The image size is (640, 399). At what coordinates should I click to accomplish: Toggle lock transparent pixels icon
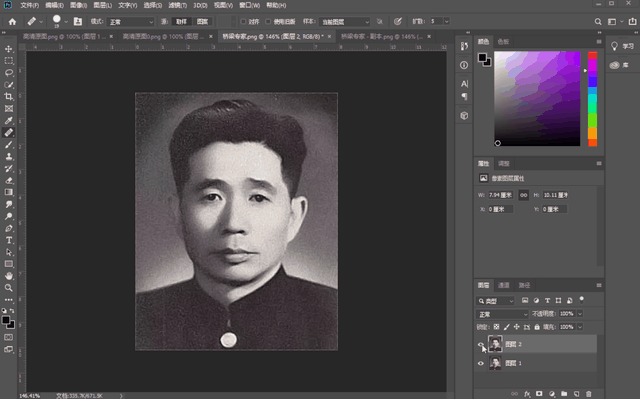click(496, 327)
